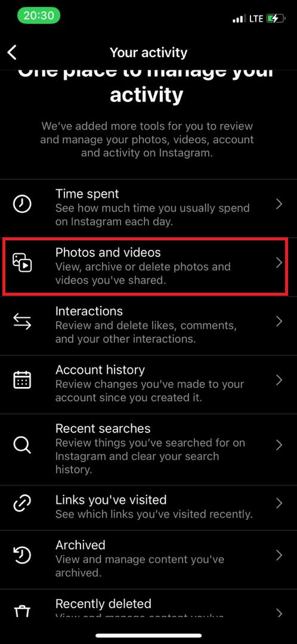Viewport: 297px width, 644px height.
Task: Tap the Interactions arrows icon
Action: coord(22,321)
